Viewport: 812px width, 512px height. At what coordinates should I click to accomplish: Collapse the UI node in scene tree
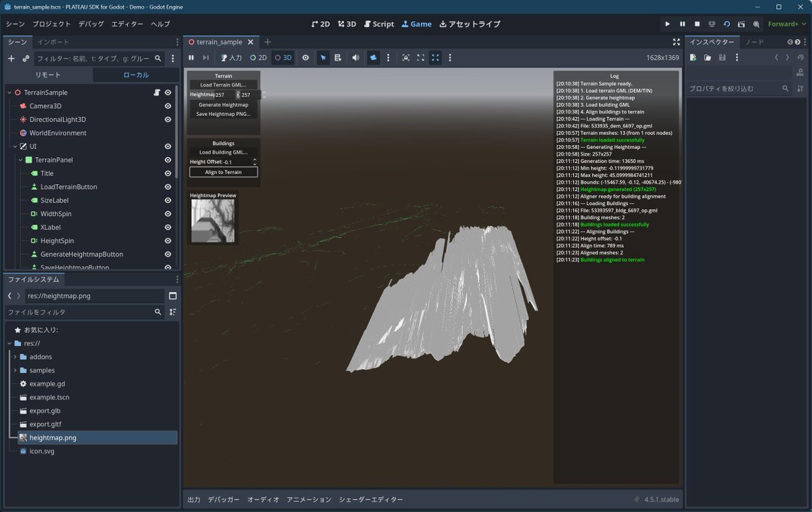tap(15, 146)
